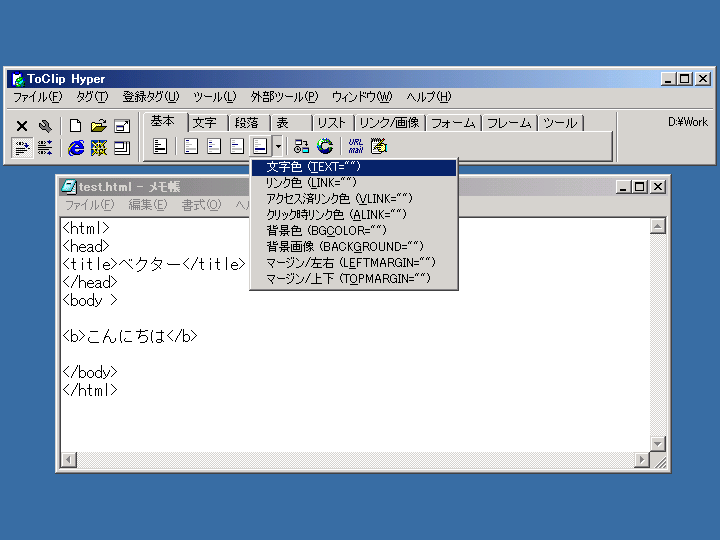This screenshot has height=540, width=720.
Task: Click the <b>こんにちは</b> line
Action: click(x=130, y=336)
